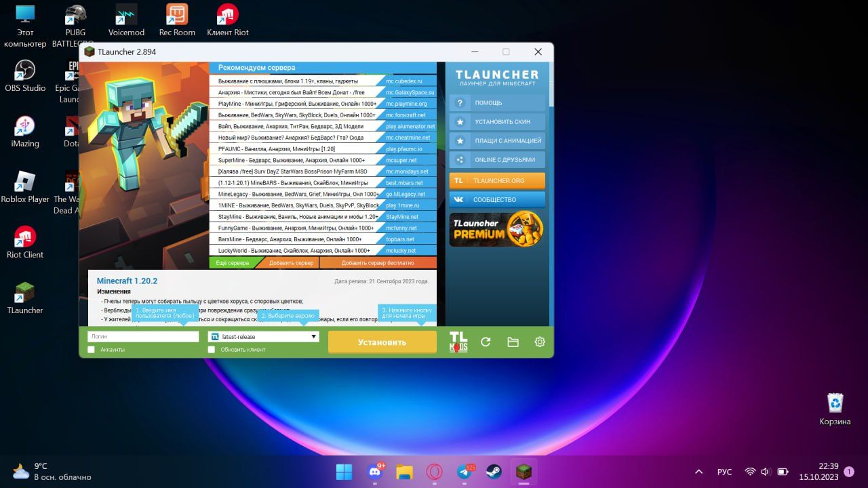Select server play.1mine.ru
Screen dimensions: 868x488
323,205
